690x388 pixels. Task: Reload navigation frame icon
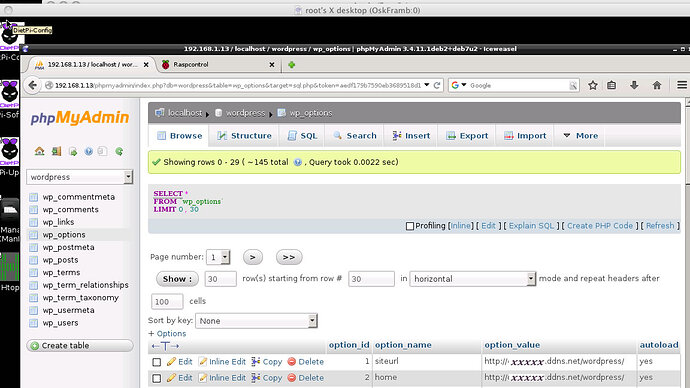point(119,151)
